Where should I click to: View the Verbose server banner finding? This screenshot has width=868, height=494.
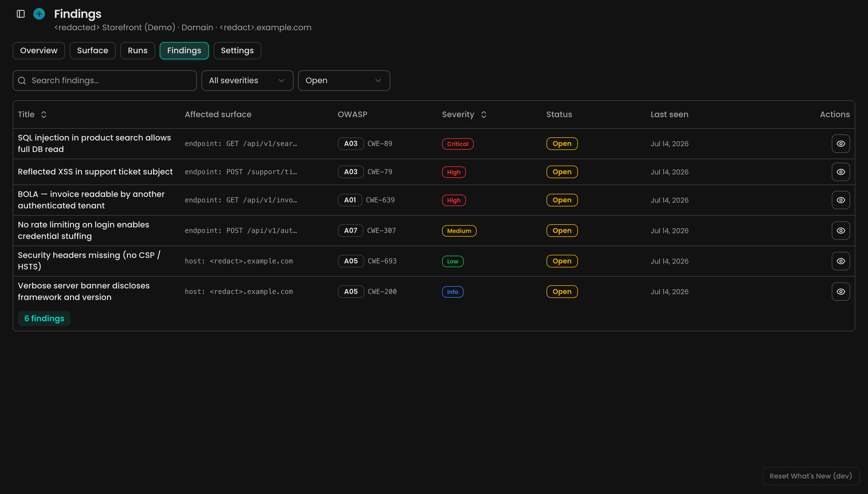[x=841, y=291]
